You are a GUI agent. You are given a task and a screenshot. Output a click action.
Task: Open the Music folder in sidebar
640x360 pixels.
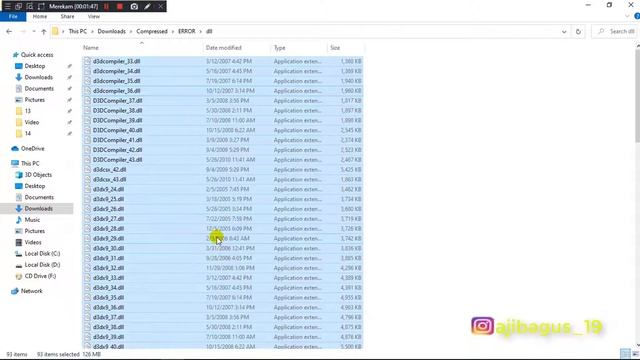tap(32, 220)
